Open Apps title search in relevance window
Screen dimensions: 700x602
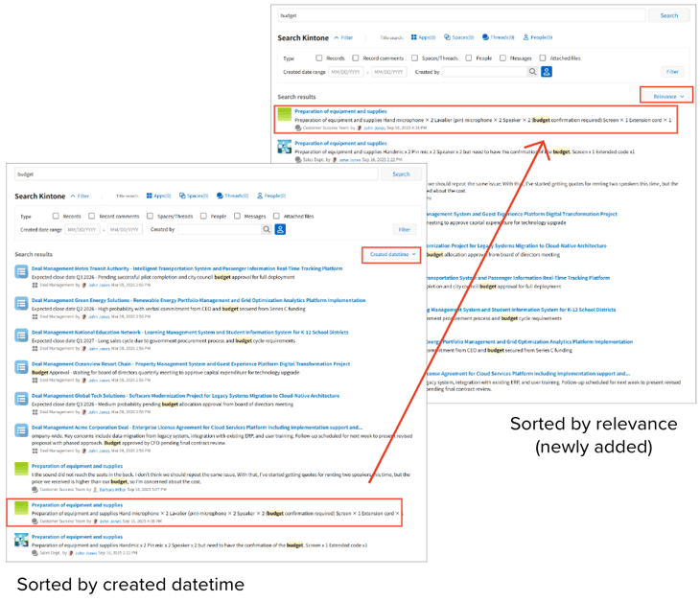pyautogui.click(x=423, y=37)
